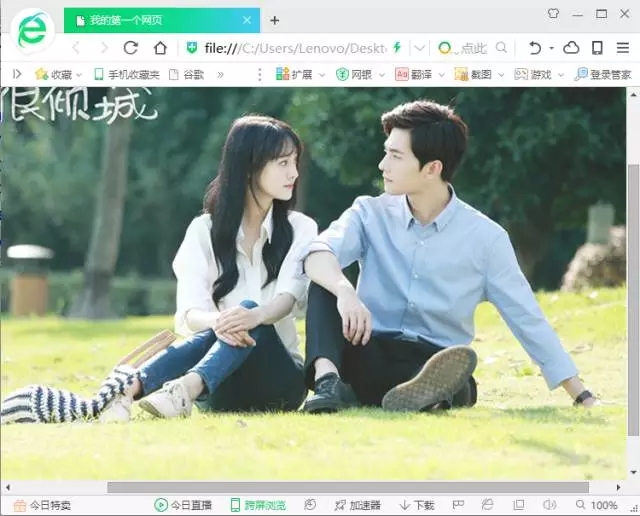This screenshot has width=640, height=516.
Task: Click the Back navigation arrow
Action: tap(76, 48)
